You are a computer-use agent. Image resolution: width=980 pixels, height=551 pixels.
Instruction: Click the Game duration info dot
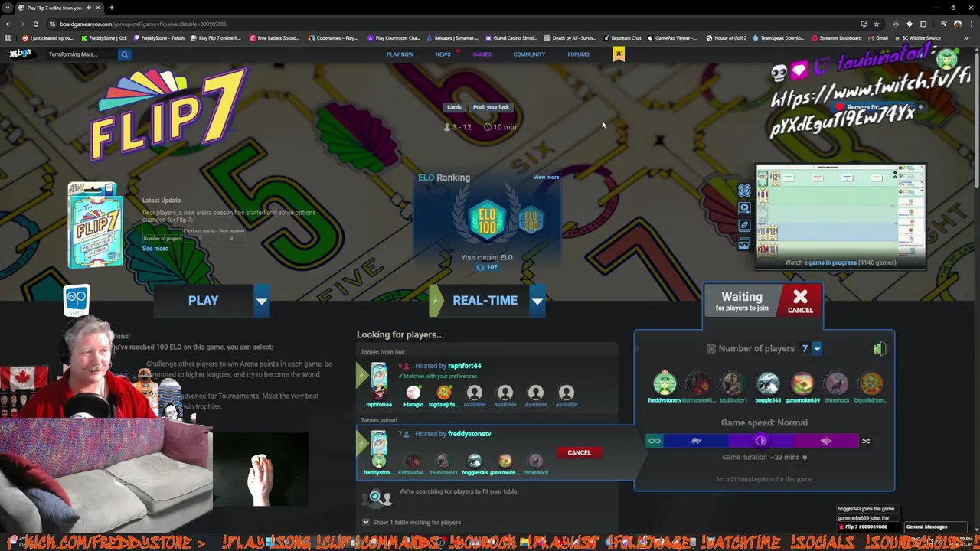[x=805, y=458]
